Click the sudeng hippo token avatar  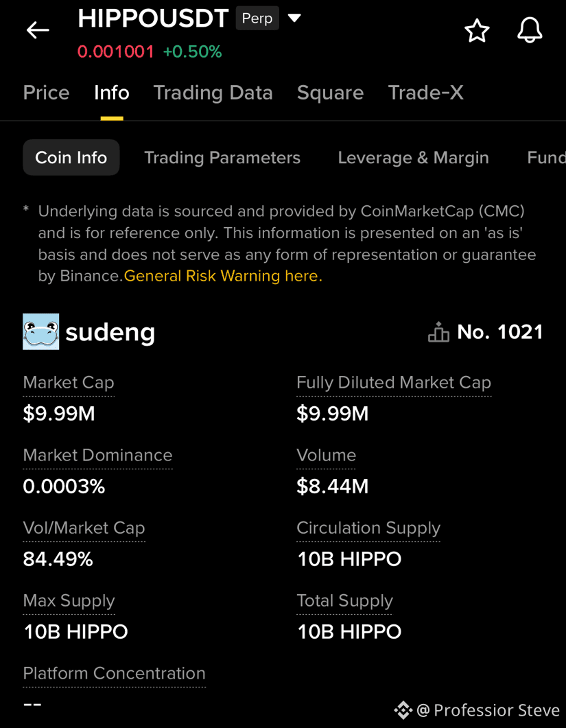[40, 331]
